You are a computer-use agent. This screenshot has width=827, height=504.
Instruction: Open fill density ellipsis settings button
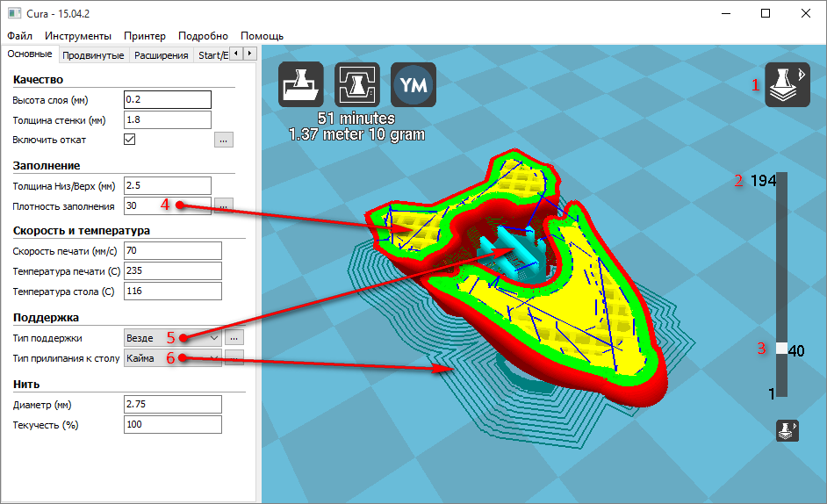(223, 205)
